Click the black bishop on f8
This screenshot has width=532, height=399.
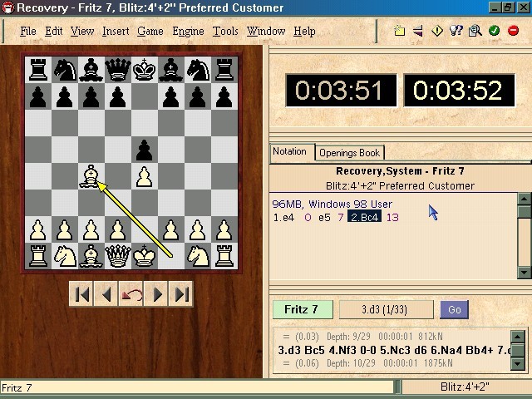[x=170, y=70]
